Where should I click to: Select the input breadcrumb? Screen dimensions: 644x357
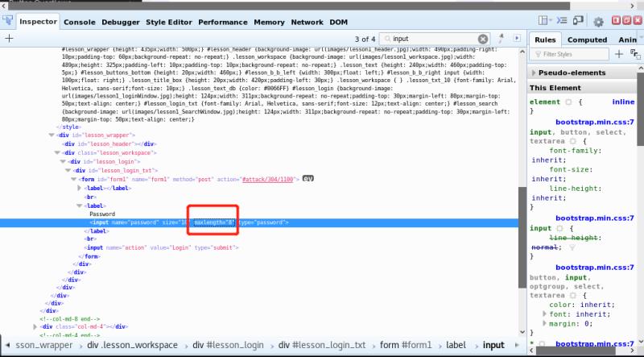click(x=493, y=345)
